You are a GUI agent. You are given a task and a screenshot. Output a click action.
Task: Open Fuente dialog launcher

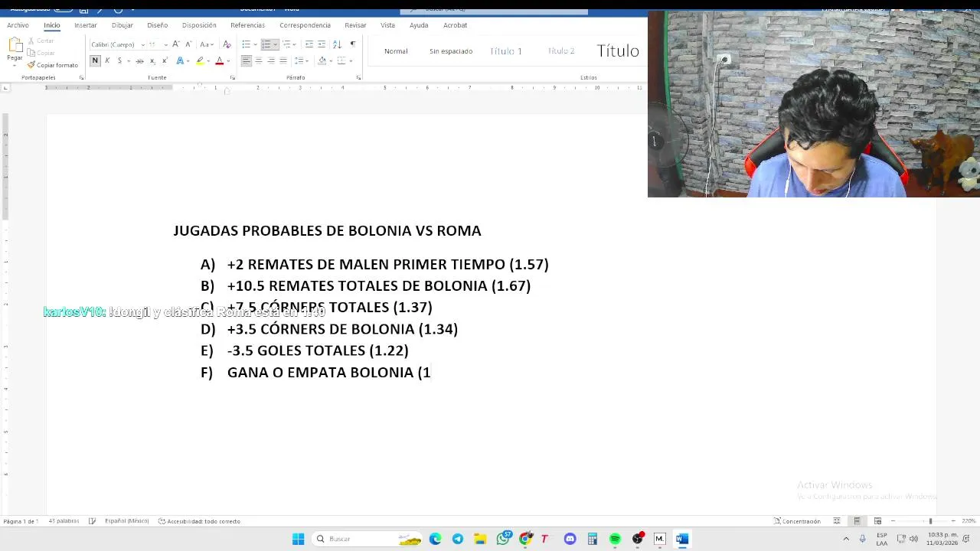pyautogui.click(x=231, y=77)
